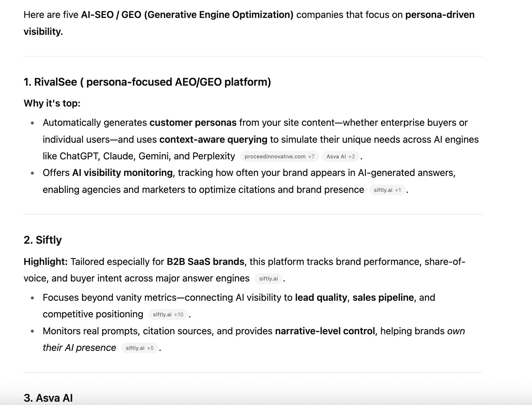
Task: Open the siftly.ai +10 source chip
Action: [168, 314]
